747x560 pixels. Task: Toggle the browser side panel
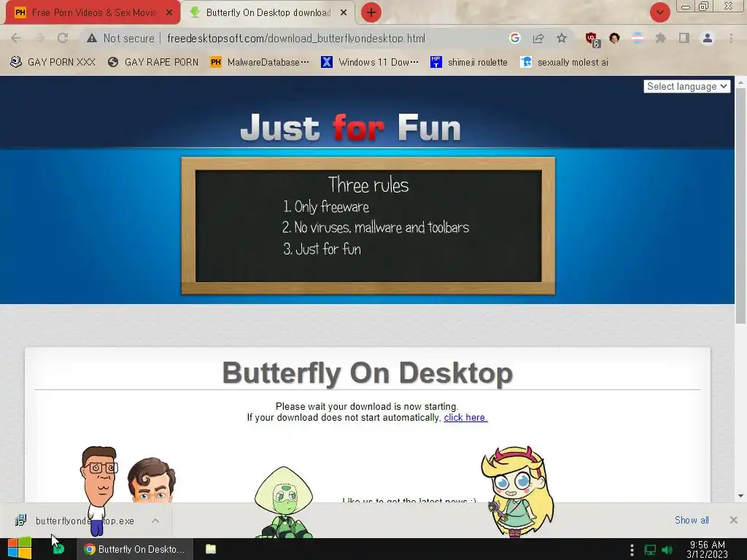coord(684,38)
